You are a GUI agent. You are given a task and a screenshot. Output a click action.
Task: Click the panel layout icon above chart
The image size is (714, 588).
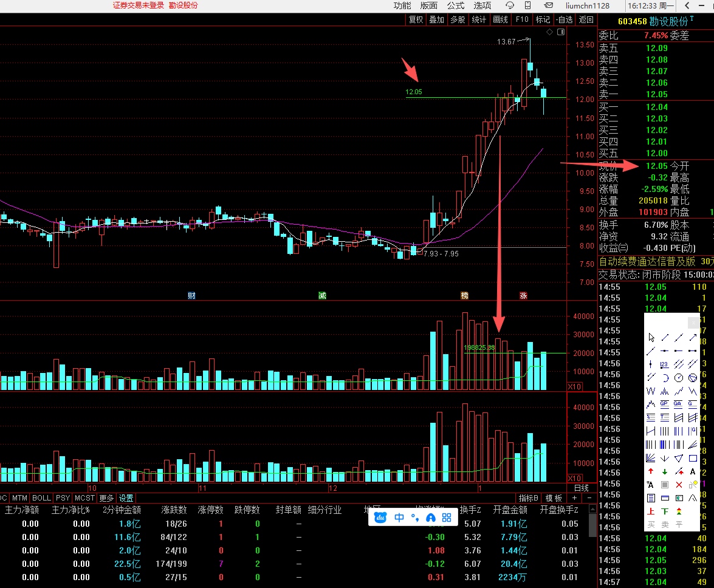561,32
